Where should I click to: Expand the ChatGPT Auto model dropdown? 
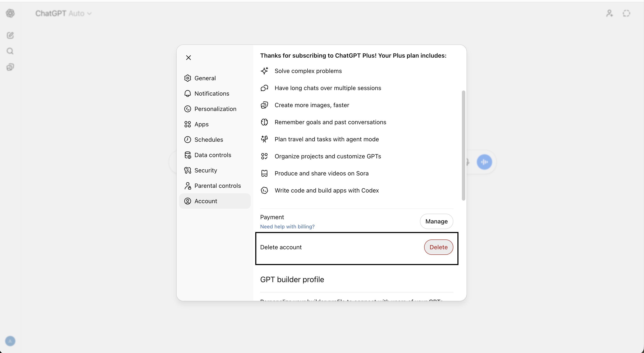coord(64,13)
